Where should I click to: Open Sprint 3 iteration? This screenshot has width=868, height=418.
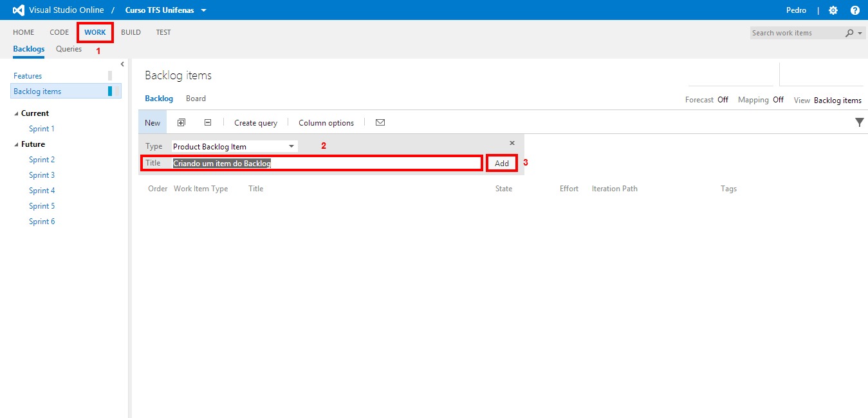pos(42,175)
